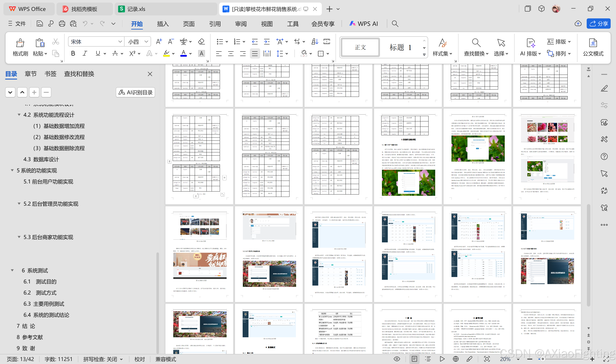
Task: Click the web layout globe icon
Action: (x=456, y=359)
